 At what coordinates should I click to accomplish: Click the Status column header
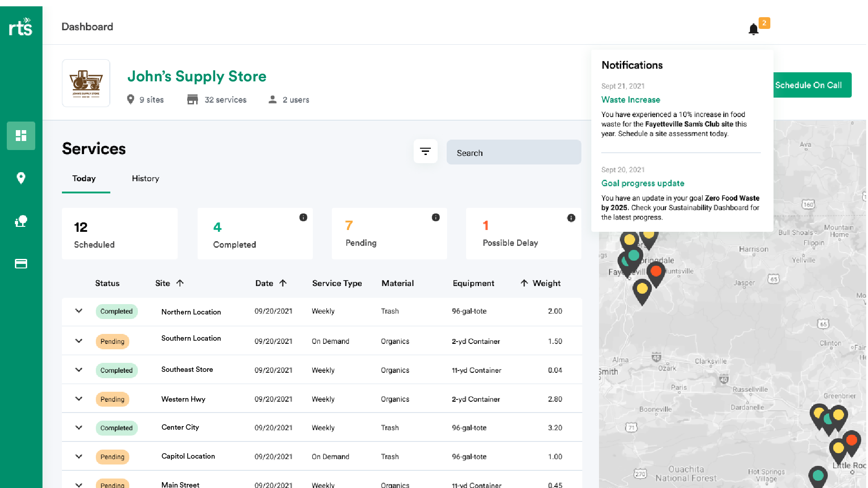[107, 283]
